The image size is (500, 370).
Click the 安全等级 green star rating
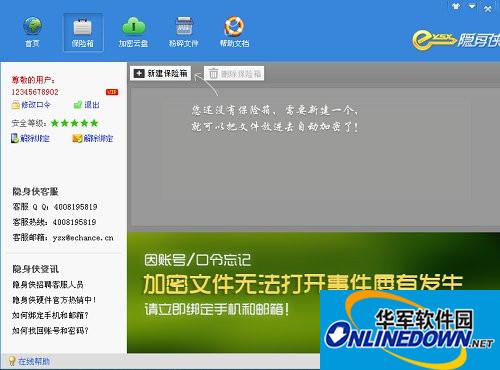75,123
